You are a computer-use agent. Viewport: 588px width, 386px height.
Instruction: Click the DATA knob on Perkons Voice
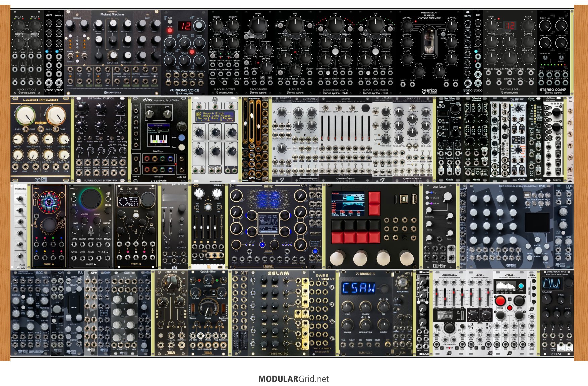[x=199, y=25]
